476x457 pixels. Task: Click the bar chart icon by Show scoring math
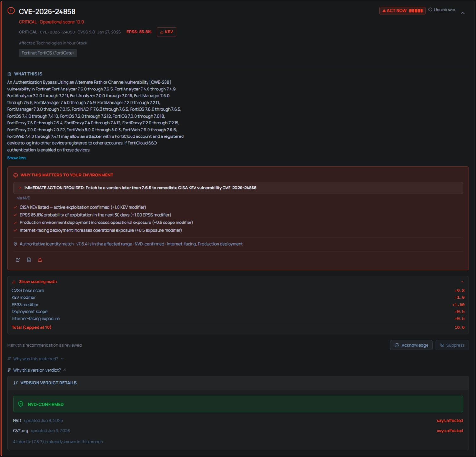[14, 282]
